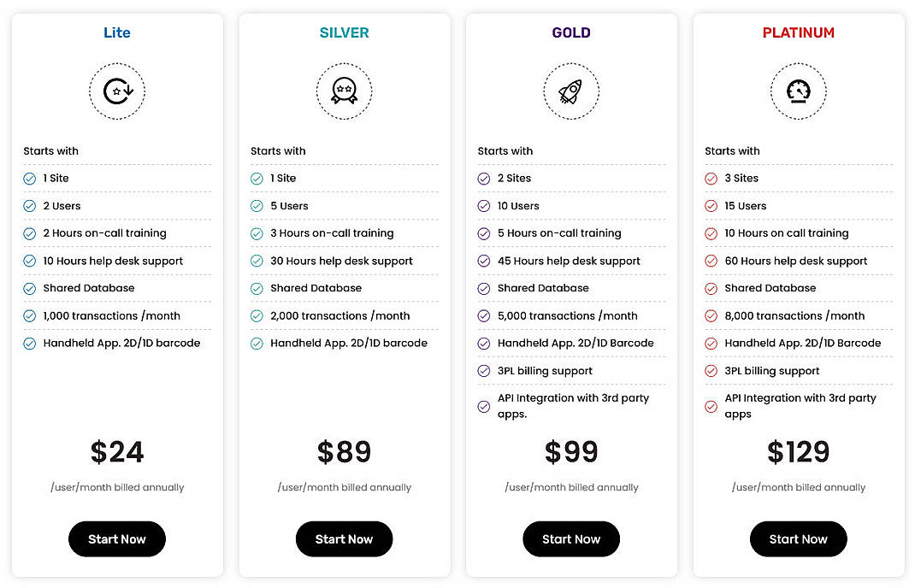The width and height of the screenshot is (915, 588).
Task: Click the checkmark beside '3PL billing support' under Gold
Action: 484,370
